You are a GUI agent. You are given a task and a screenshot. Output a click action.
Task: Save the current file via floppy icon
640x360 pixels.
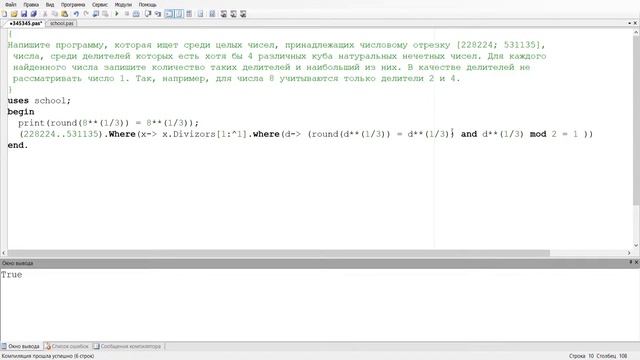click(24, 14)
